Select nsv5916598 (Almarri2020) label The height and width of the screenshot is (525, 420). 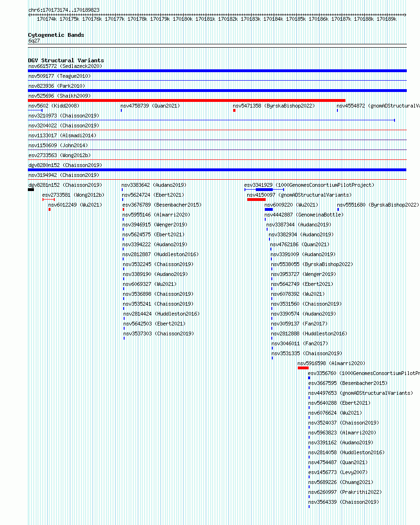click(x=331, y=363)
